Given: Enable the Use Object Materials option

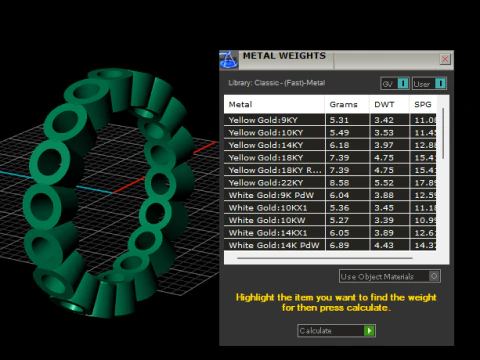Looking at the screenshot, I should 390,276.
